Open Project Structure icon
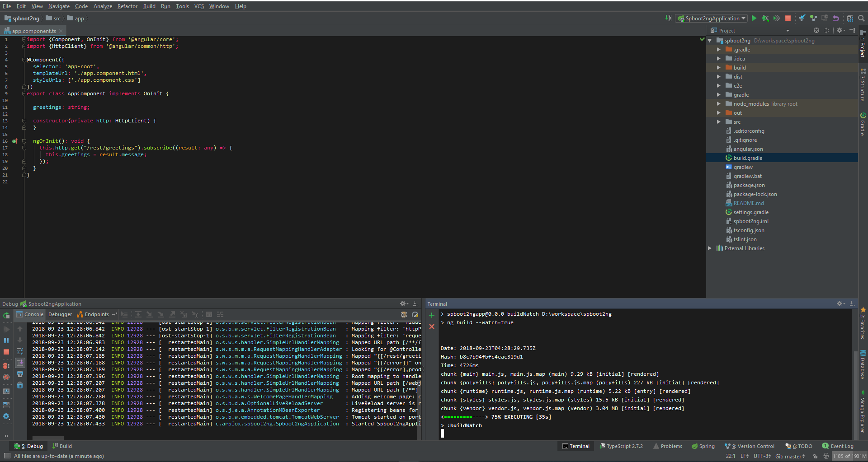This screenshot has height=462, width=868. 849,19
